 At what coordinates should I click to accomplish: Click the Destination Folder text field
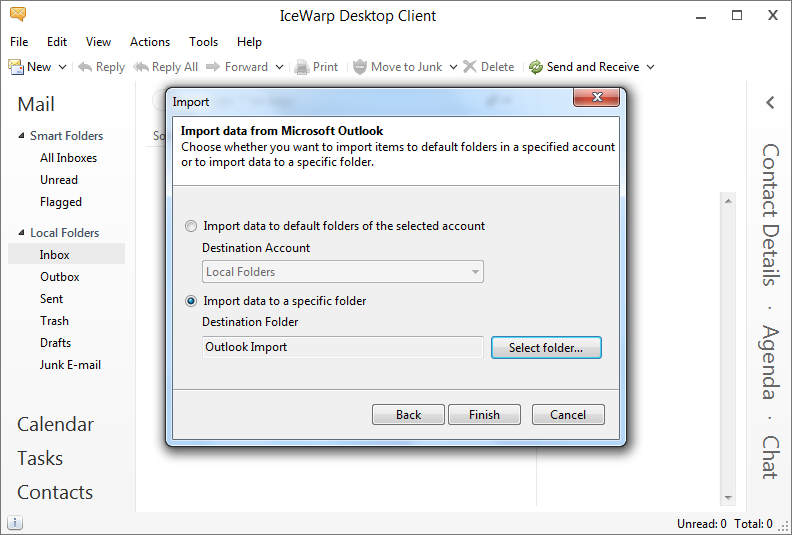[342, 347]
